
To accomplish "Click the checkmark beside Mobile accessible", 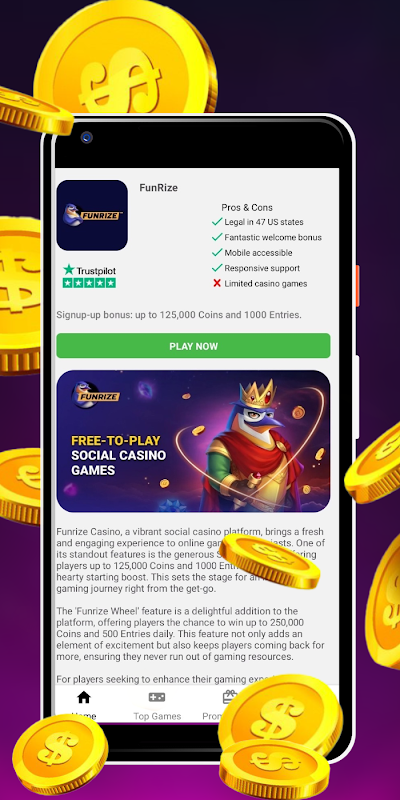I will coord(217,253).
